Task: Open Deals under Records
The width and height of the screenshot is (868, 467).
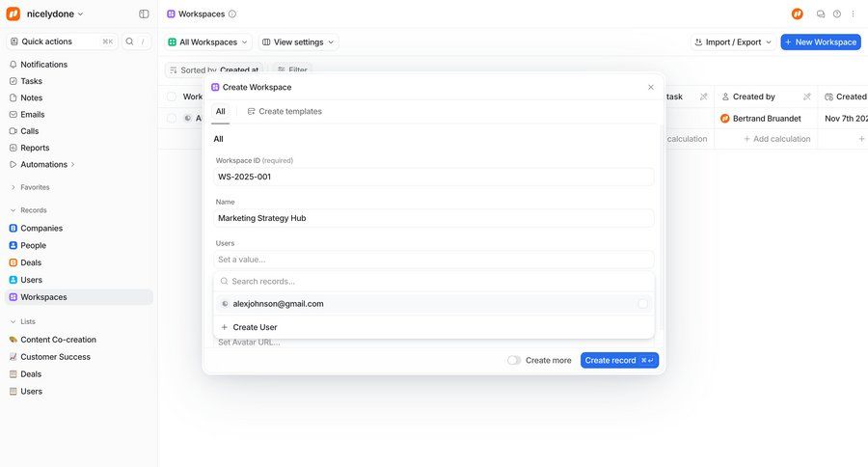Action: click(x=31, y=262)
